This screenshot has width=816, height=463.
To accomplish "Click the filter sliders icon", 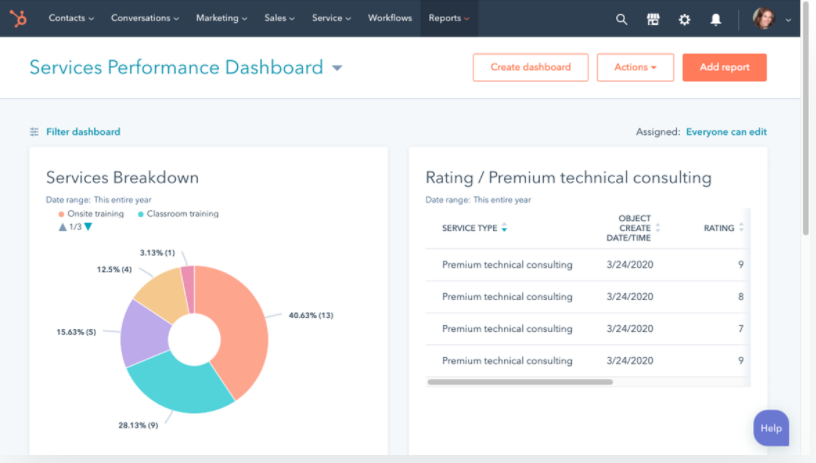I will (x=35, y=132).
